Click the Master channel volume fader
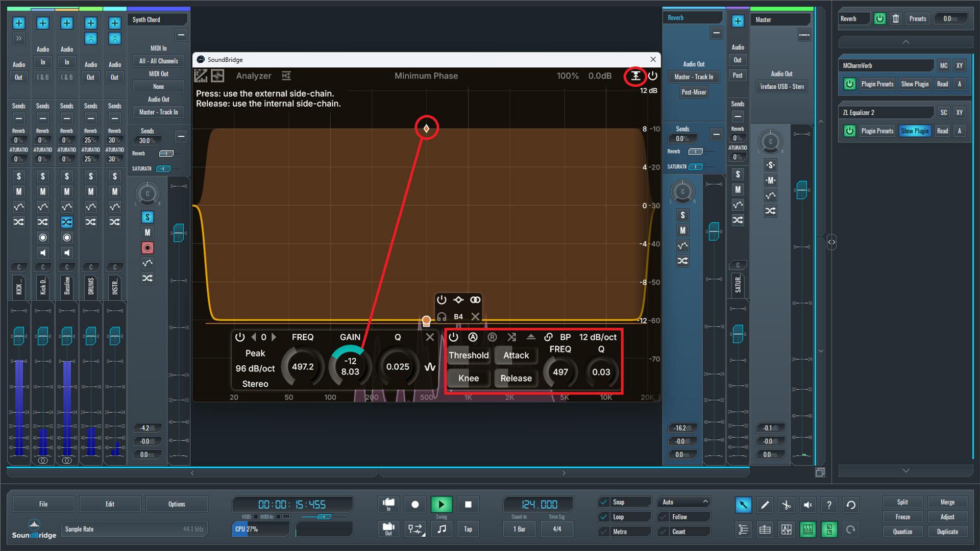Image resolution: width=980 pixels, height=551 pixels. click(802, 190)
